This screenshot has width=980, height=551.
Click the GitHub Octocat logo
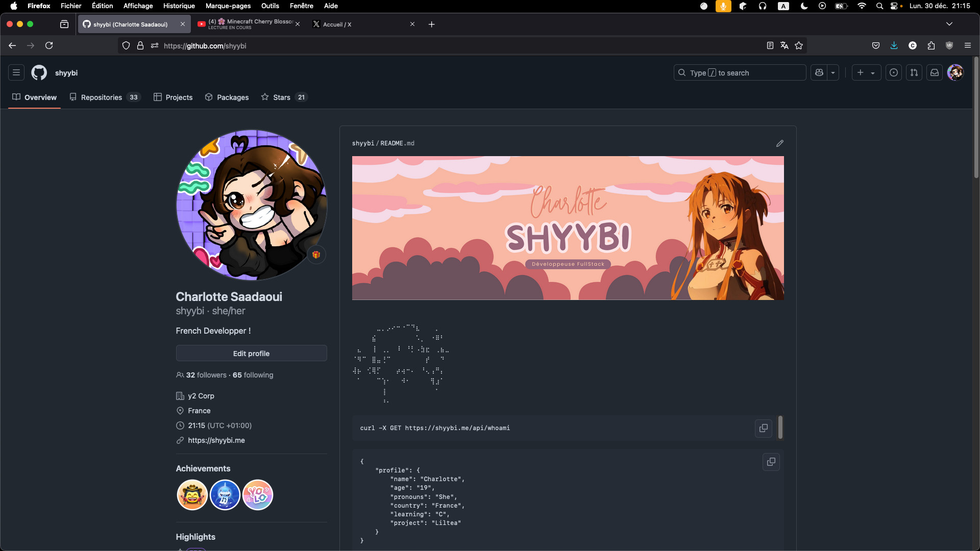pos(39,72)
